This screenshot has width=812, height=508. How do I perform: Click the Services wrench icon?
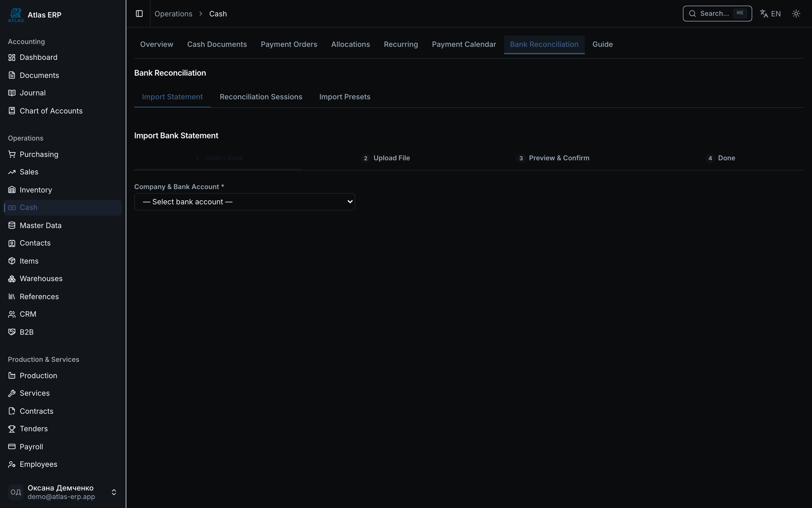(x=12, y=393)
